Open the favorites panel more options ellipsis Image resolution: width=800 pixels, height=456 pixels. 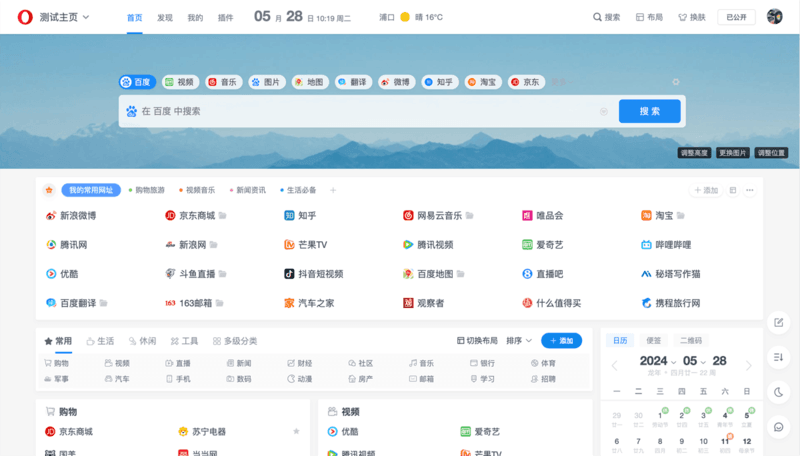pyautogui.click(x=749, y=190)
